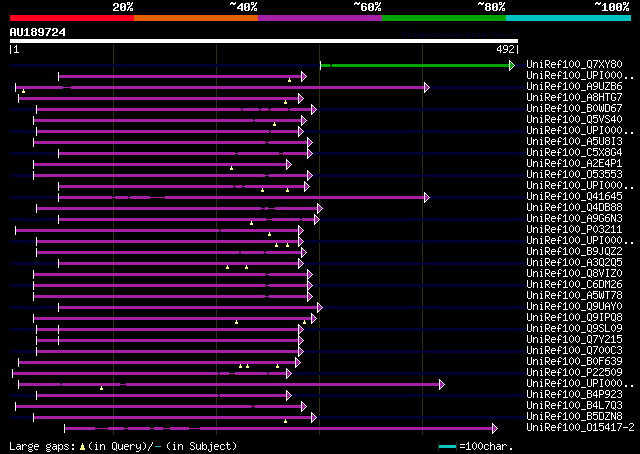Select the UniRef100_P22509 hit label
The height and width of the screenshot is (454, 640).
coord(574,372)
